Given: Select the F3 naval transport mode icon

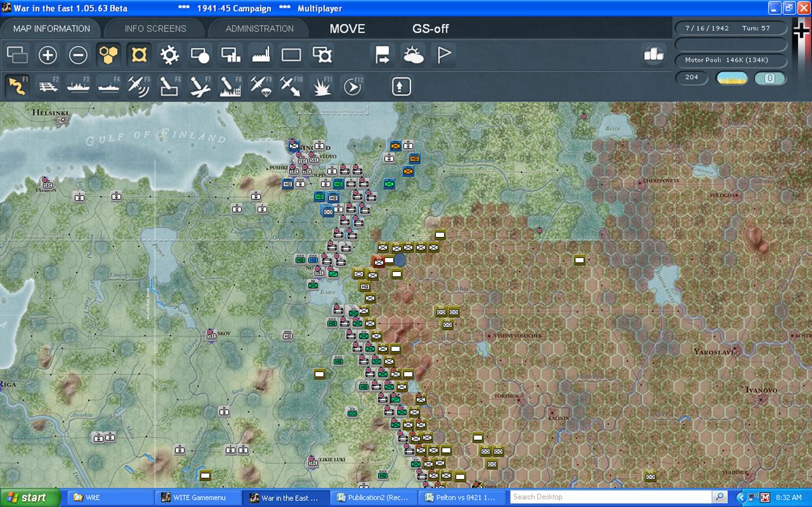Looking at the screenshot, I should click(78, 86).
